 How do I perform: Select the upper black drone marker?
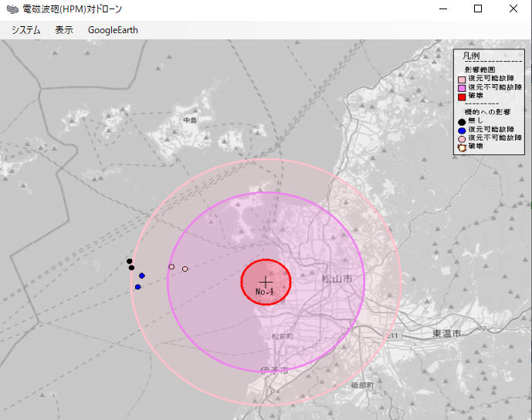tap(129, 261)
